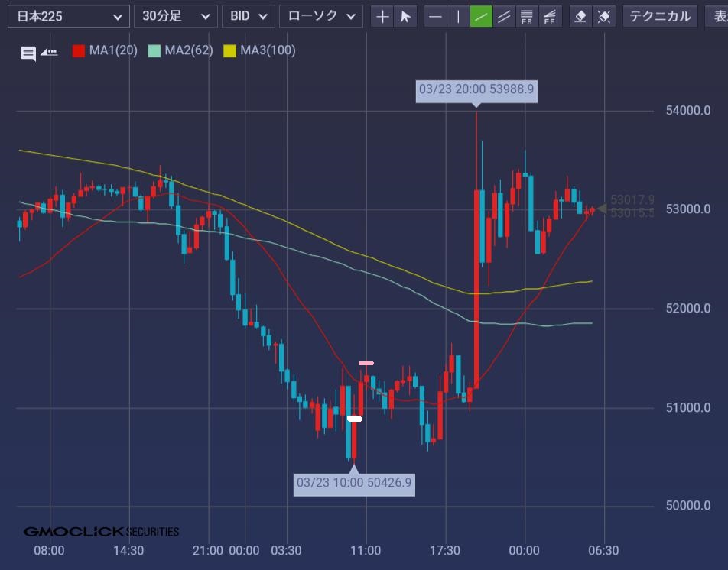
Task: Open the 日本225 instrument dropdown
Action: [x=68, y=16]
